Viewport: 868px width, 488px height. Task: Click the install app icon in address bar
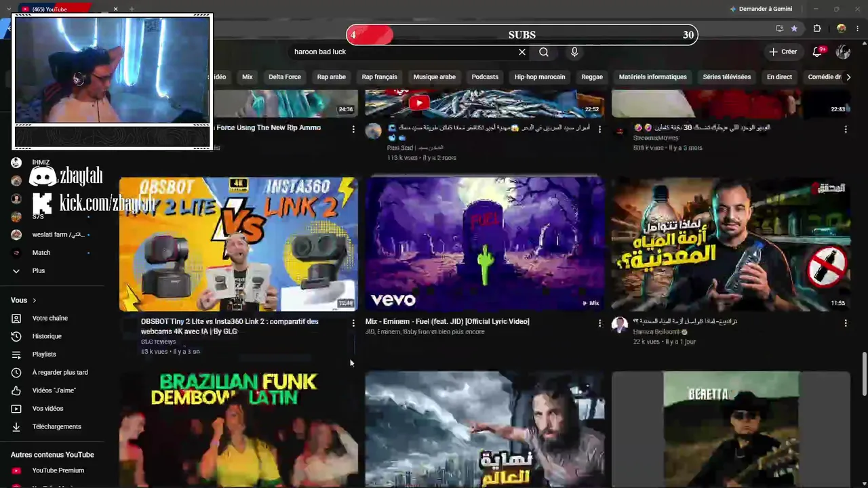point(779,28)
